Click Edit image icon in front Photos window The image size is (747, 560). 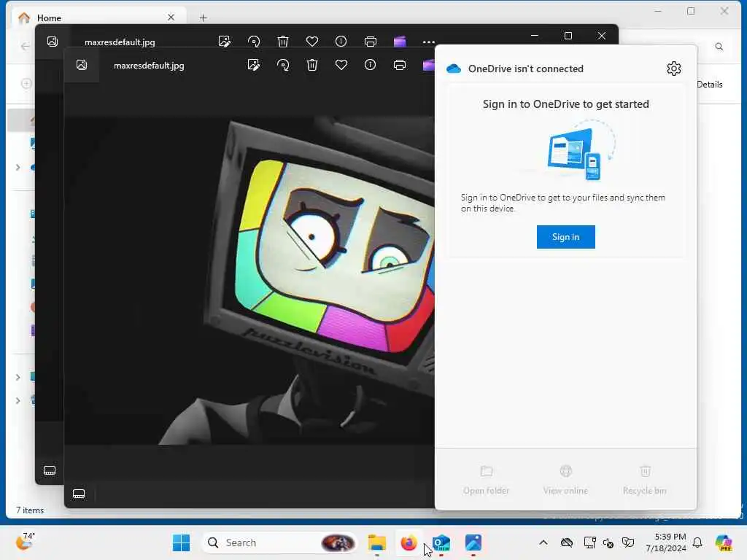(253, 65)
